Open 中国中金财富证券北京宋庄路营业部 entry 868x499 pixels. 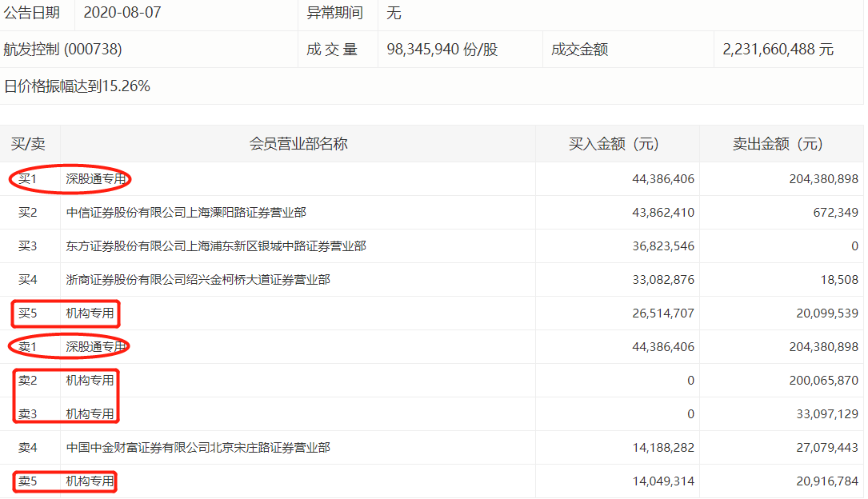click(x=198, y=448)
